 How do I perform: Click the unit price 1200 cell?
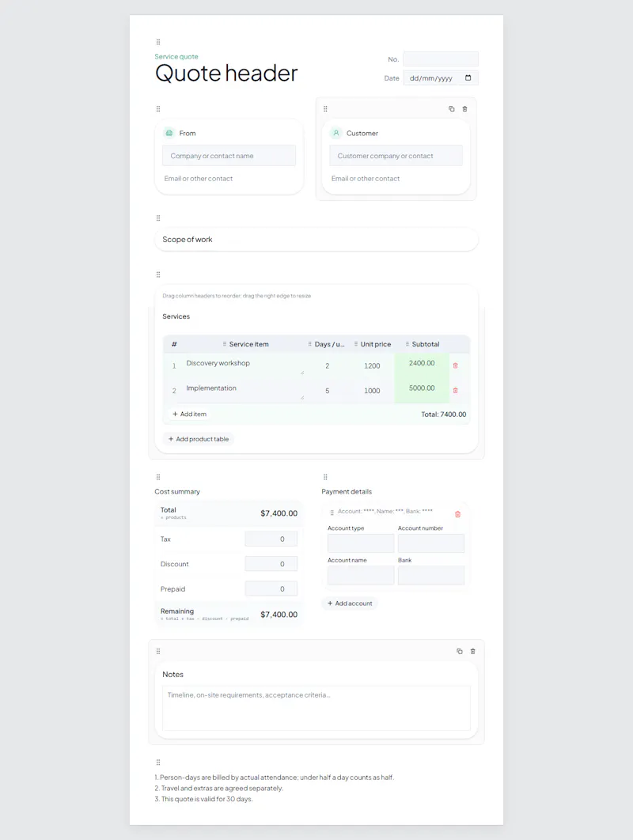coord(372,366)
